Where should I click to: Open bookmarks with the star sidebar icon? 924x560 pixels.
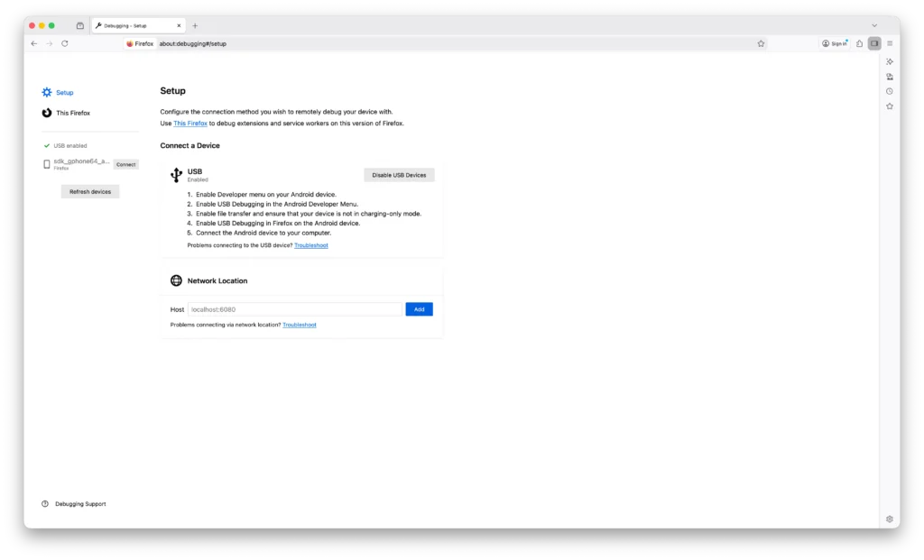(890, 105)
